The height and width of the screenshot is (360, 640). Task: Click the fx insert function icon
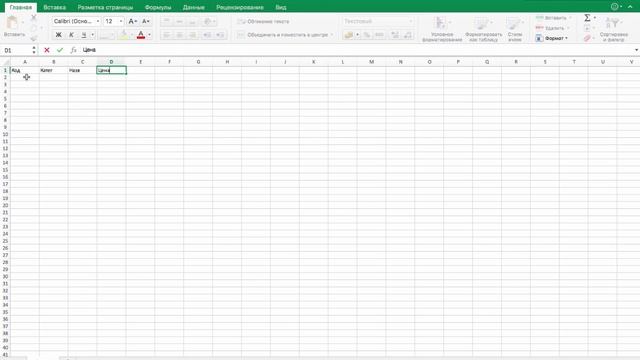[x=73, y=50]
